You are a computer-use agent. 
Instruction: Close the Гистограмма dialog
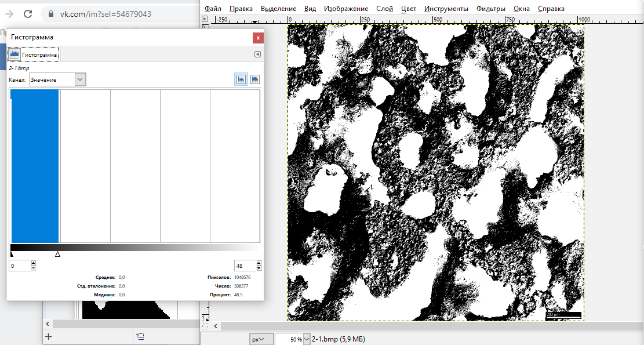point(258,38)
